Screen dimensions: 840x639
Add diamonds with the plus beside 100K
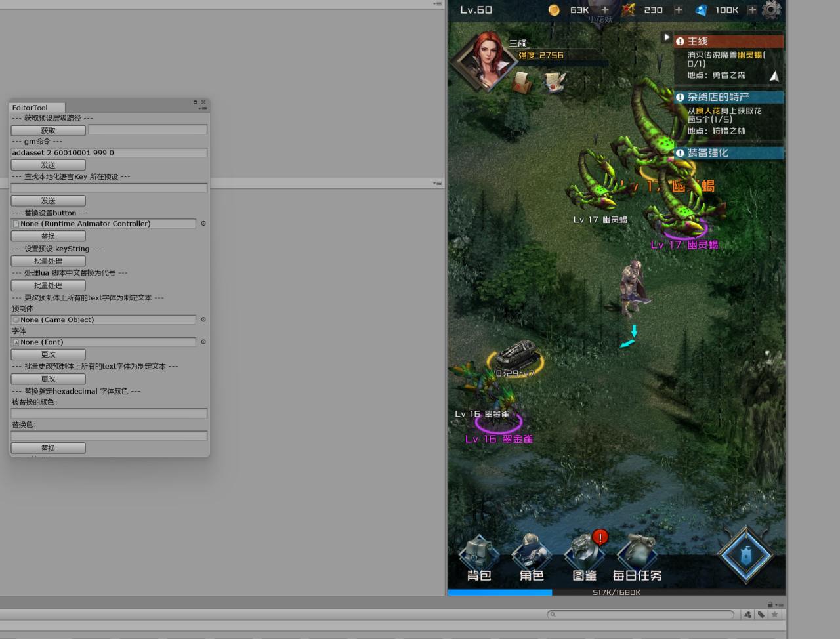click(752, 10)
